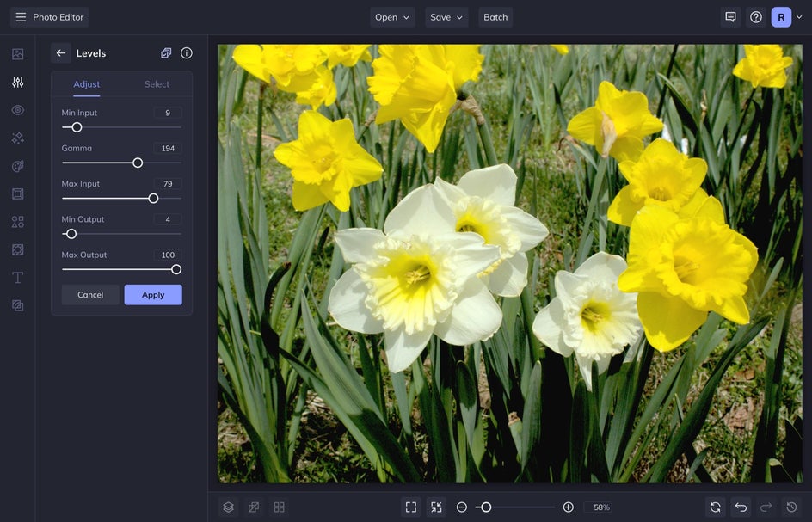The height and width of the screenshot is (522, 812).
Task: Open the Photo Editor hamburger menu
Action: point(21,17)
